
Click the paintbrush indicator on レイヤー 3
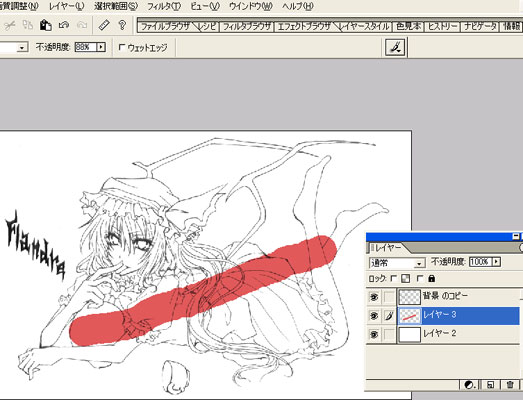click(x=389, y=315)
